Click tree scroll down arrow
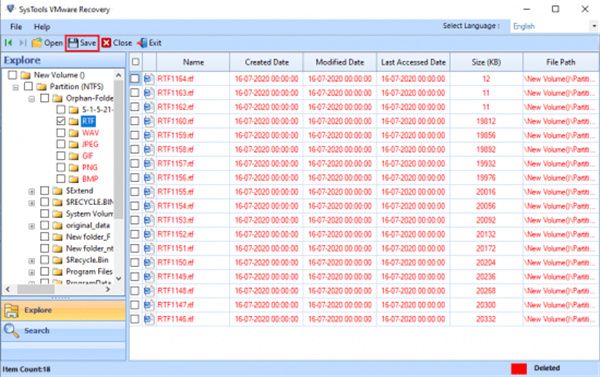 pos(119,279)
